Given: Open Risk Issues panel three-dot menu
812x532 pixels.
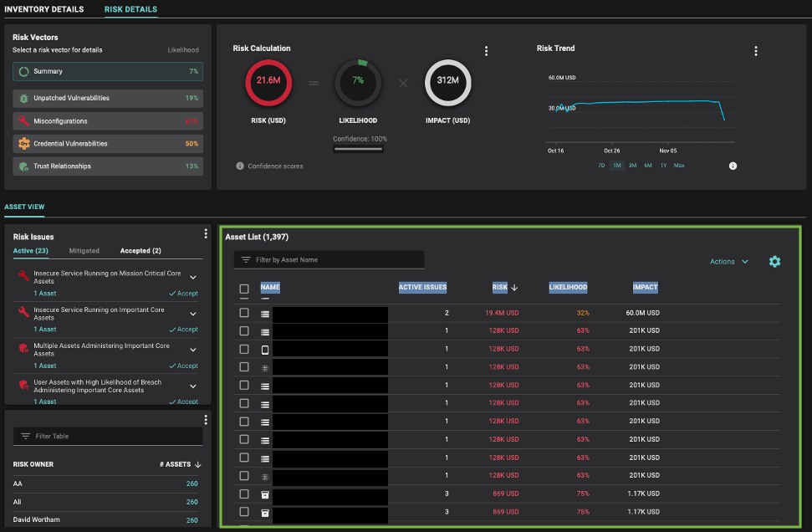Looking at the screenshot, I should click(206, 233).
